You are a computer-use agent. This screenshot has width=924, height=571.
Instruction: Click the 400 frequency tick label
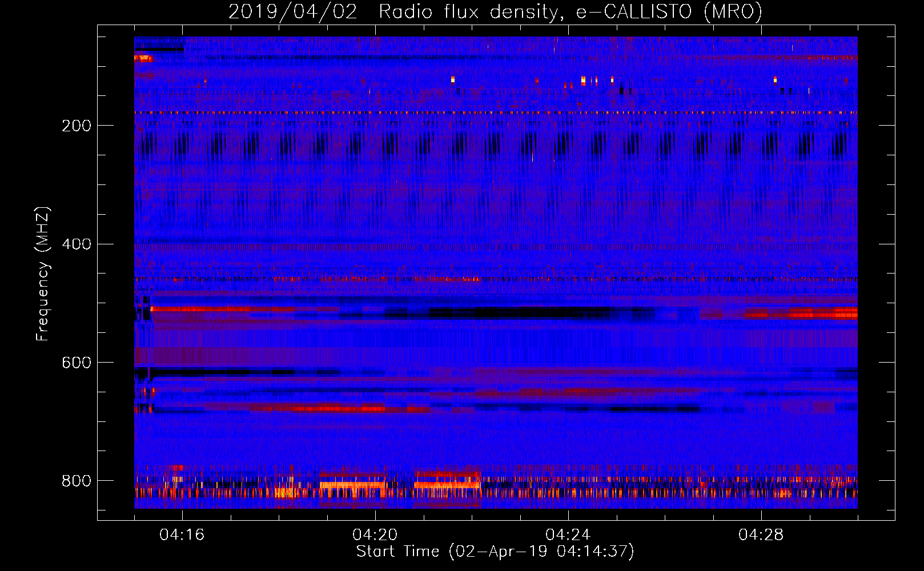tap(77, 244)
